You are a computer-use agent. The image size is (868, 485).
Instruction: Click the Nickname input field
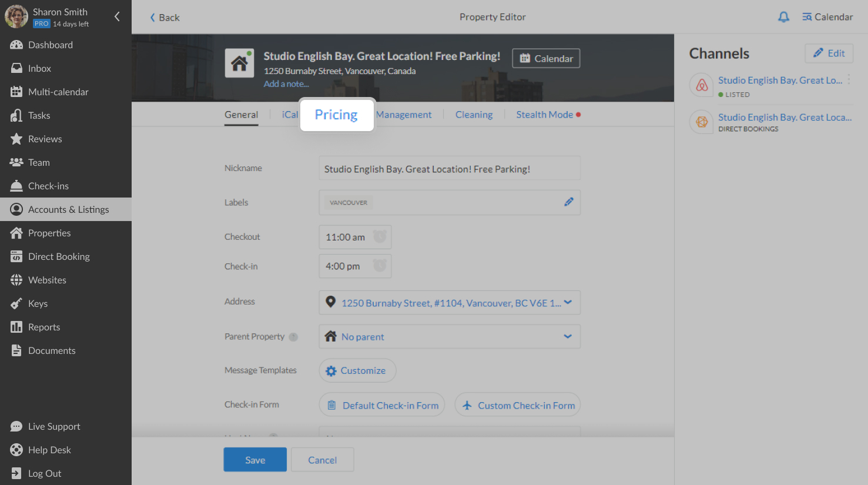pos(449,168)
